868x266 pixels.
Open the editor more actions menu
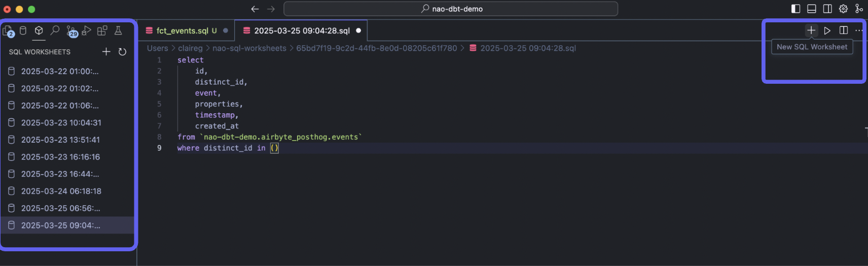[x=859, y=30]
